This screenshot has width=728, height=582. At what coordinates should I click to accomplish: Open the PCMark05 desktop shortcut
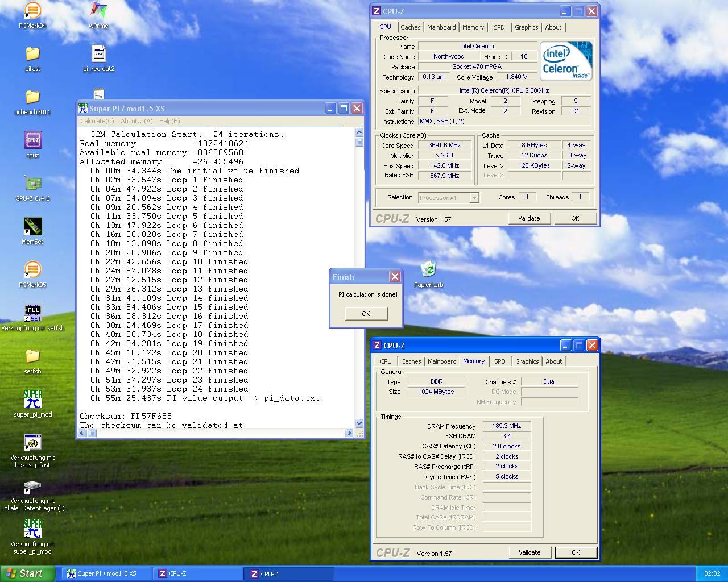[32, 275]
